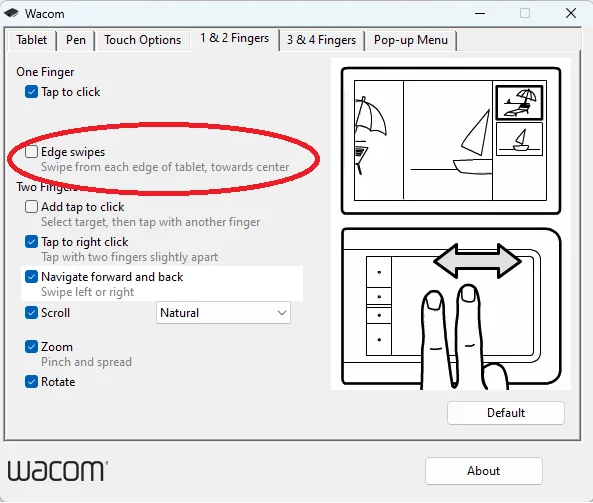Switch to the Pen tab
Image resolution: width=593 pixels, height=503 pixels.
(x=76, y=40)
